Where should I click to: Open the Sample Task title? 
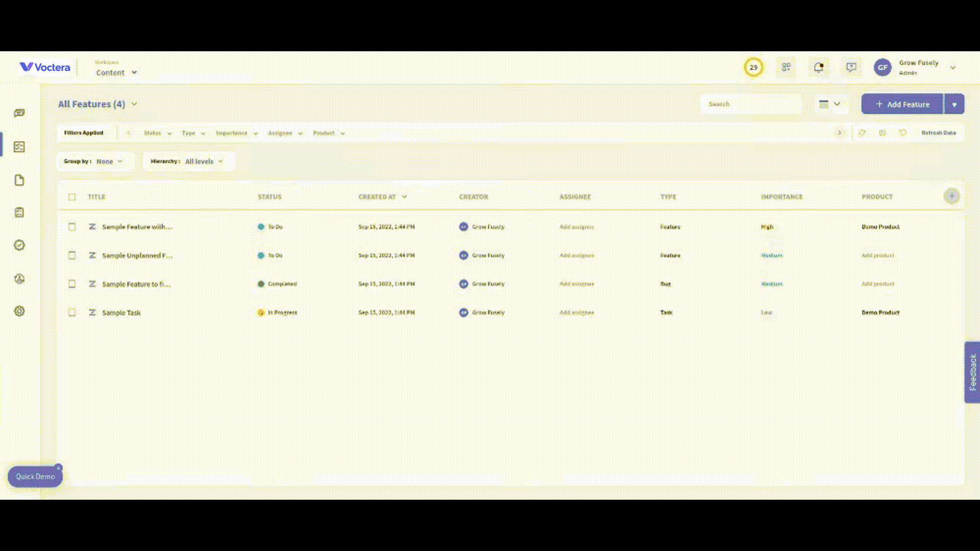121,313
